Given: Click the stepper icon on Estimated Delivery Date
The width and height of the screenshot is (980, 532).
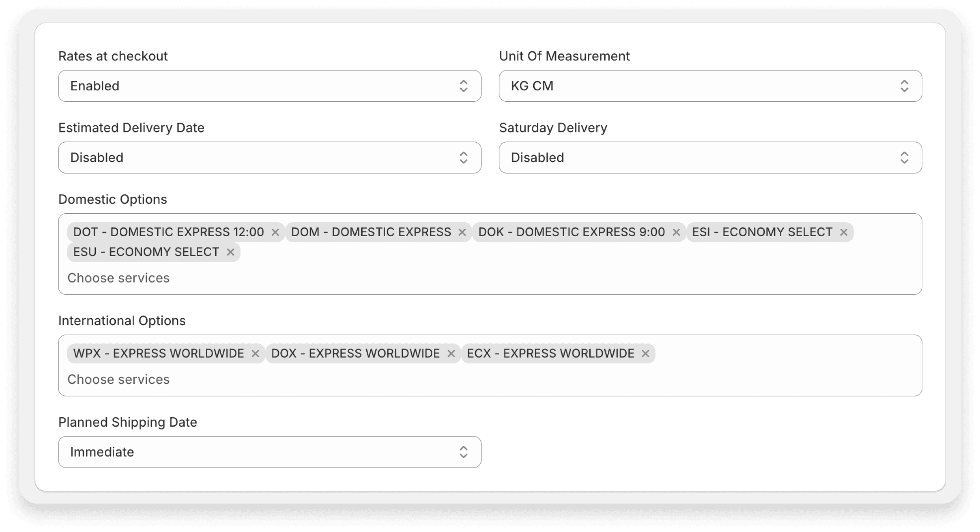Looking at the screenshot, I should pyautogui.click(x=465, y=157).
